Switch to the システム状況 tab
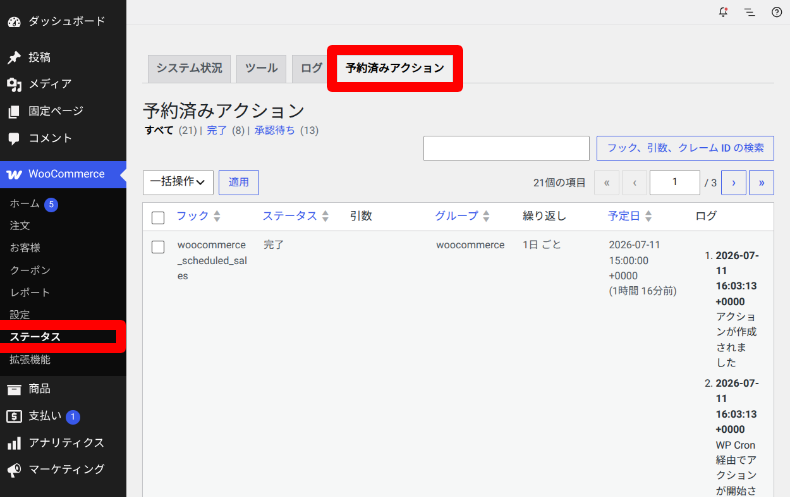This screenshot has width=790, height=497. click(189, 69)
